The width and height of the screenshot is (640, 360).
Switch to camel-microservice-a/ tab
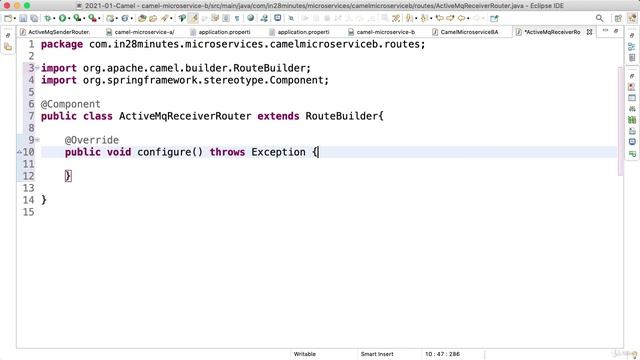pos(140,32)
